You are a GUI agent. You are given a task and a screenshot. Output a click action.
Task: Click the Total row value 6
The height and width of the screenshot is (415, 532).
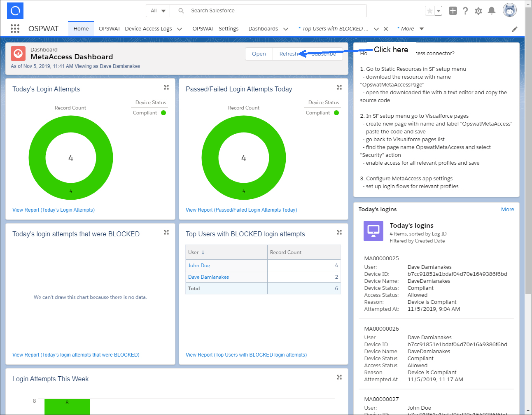click(336, 289)
